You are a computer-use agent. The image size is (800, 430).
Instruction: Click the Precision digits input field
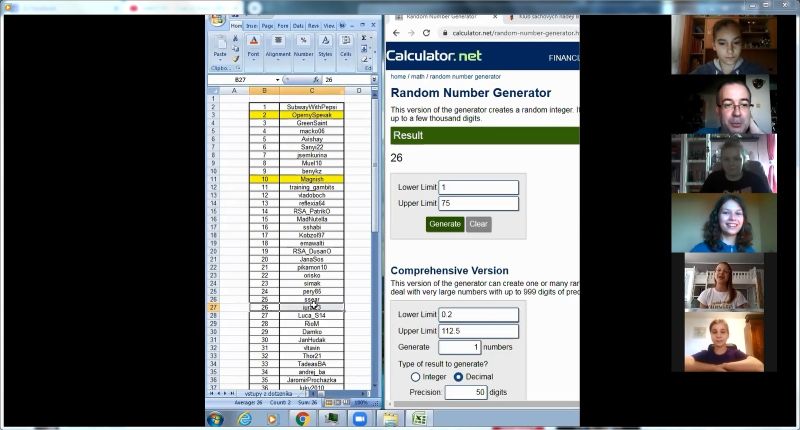pyautogui.click(x=465, y=393)
